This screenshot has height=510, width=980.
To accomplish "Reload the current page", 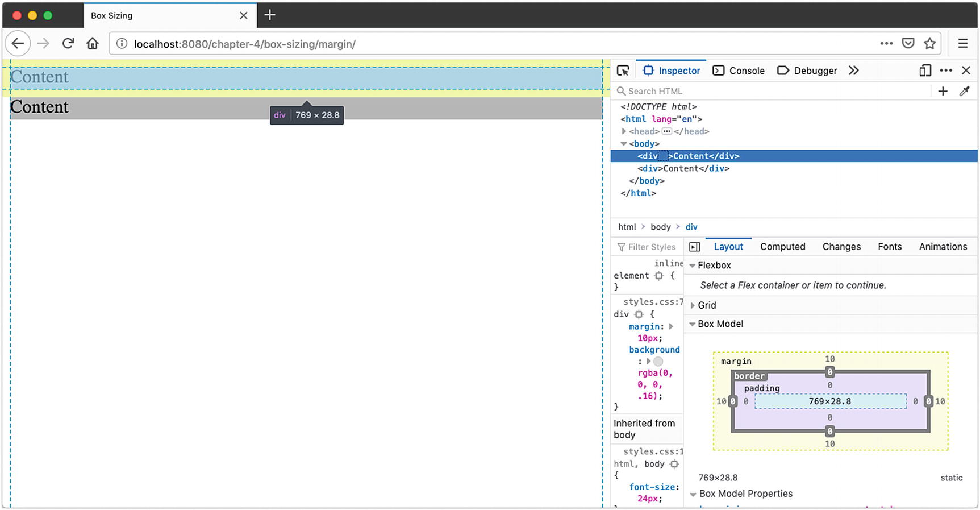I will pyautogui.click(x=68, y=44).
